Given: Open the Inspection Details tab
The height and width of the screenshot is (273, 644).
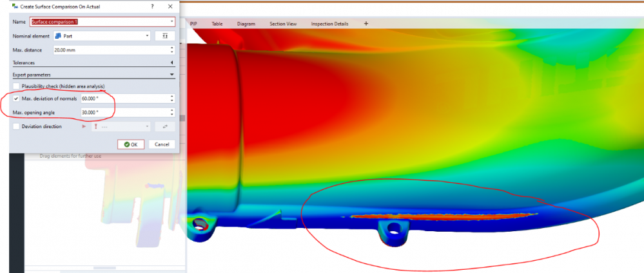Looking at the screenshot, I should click(x=329, y=24).
